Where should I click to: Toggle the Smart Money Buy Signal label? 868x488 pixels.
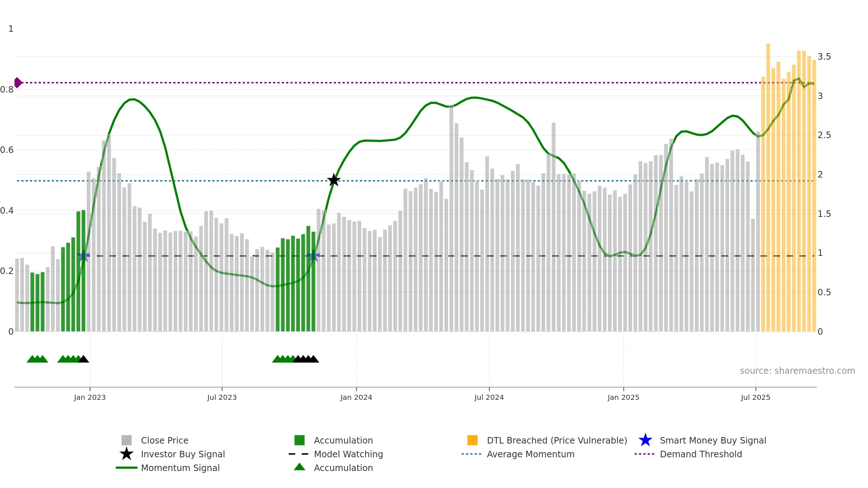click(713, 440)
